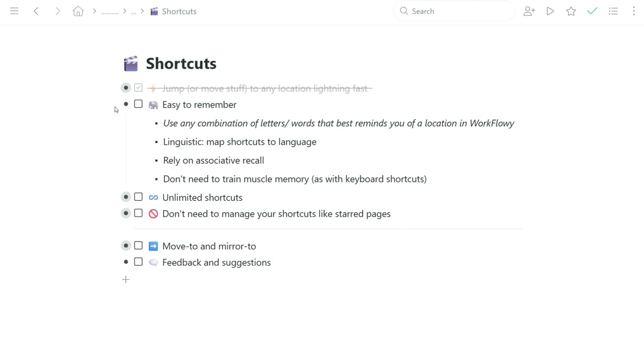Open the list view options icon

[613, 11]
